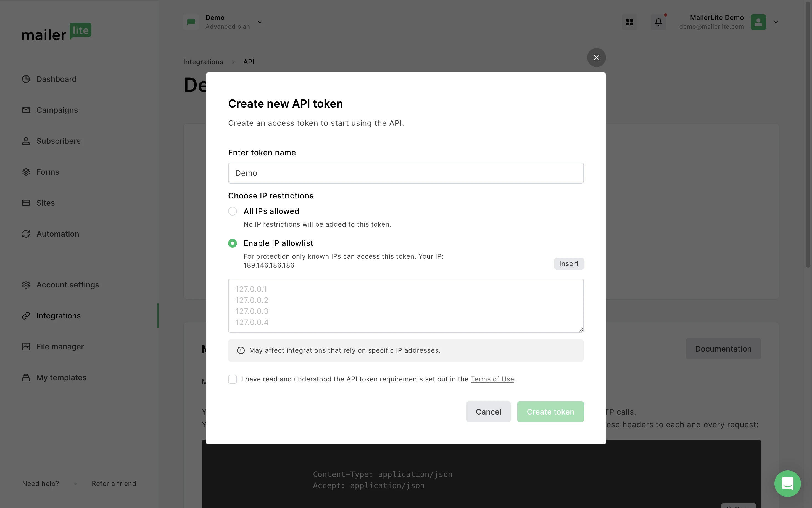Viewport: 812px width, 508px height.
Task: Select the All IPs allowed option
Action: coord(233,211)
